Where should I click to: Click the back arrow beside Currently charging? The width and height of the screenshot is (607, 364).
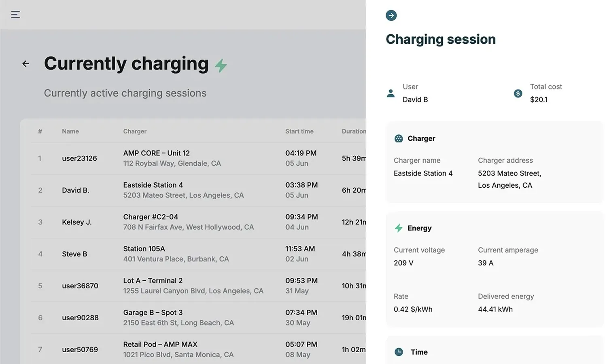(x=25, y=64)
